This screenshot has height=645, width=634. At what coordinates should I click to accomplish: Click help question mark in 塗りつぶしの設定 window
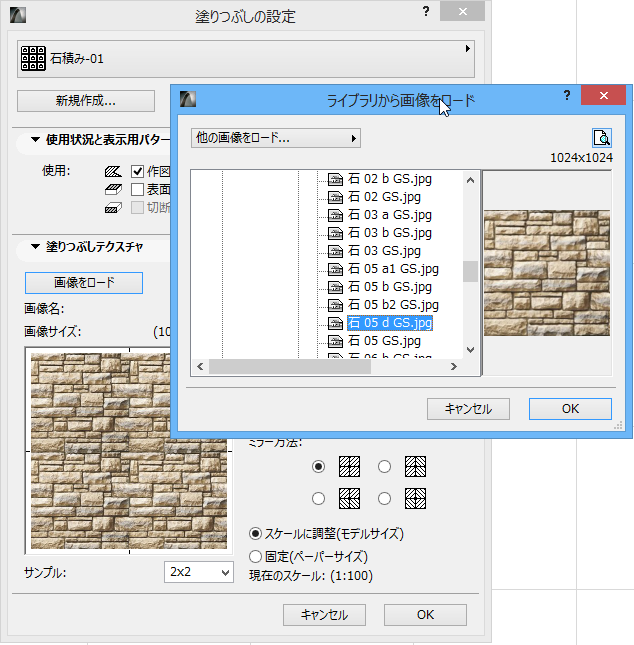(x=426, y=11)
